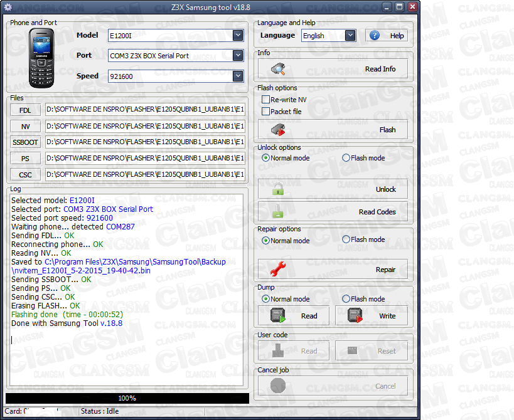Click the NV file browse button
Image resolution: width=514 pixels, height=420 pixels.
25,127
